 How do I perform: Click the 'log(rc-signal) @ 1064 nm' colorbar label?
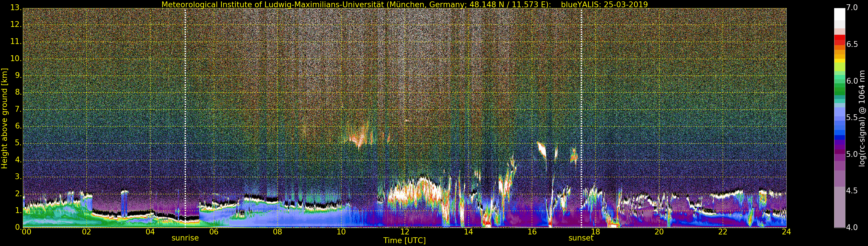(x=863, y=118)
